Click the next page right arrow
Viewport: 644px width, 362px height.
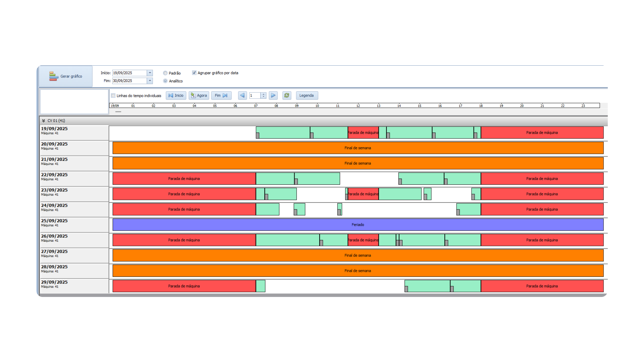(x=273, y=96)
